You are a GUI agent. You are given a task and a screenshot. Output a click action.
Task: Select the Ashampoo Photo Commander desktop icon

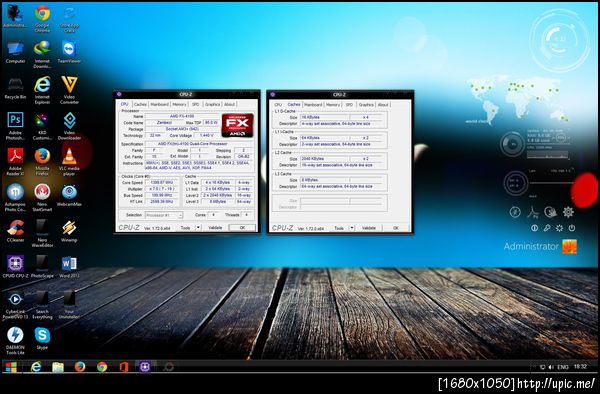pyautogui.click(x=15, y=197)
